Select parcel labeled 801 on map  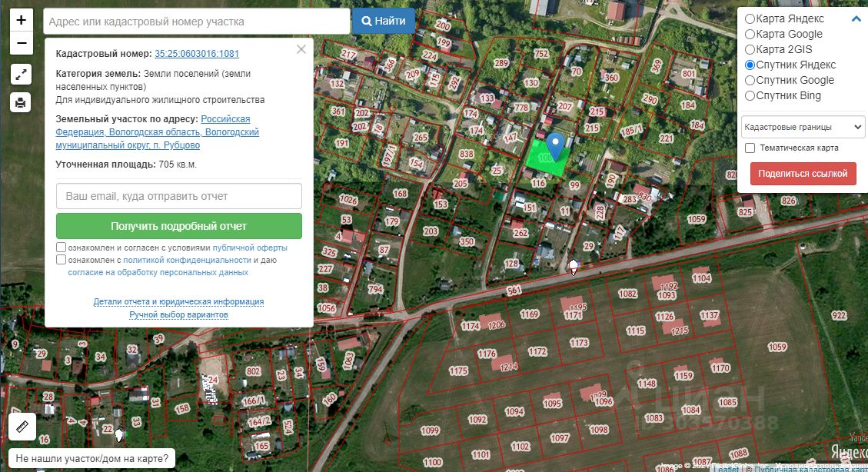pyautogui.click(x=688, y=74)
